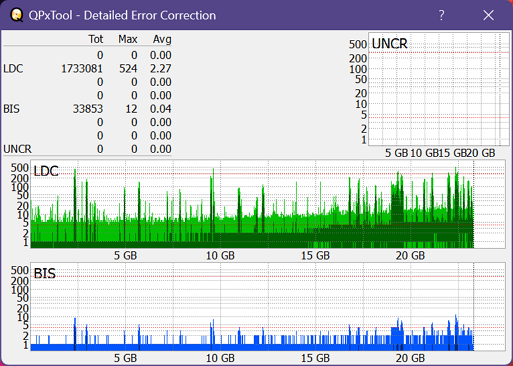This screenshot has height=366, width=513.
Task: Click the 10 GB label under LDC graph
Action: [220, 256]
